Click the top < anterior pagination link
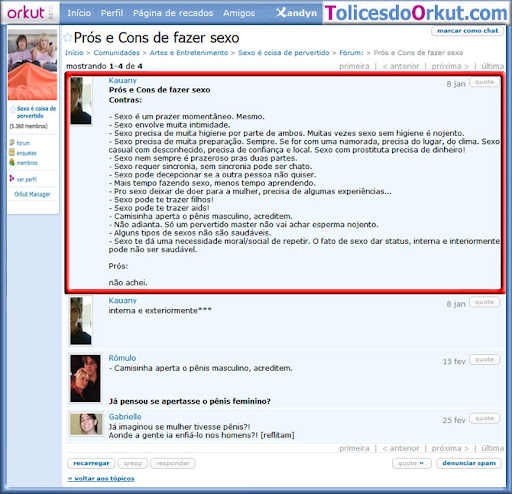Image resolution: width=512 pixels, height=494 pixels. click(401, 66)
